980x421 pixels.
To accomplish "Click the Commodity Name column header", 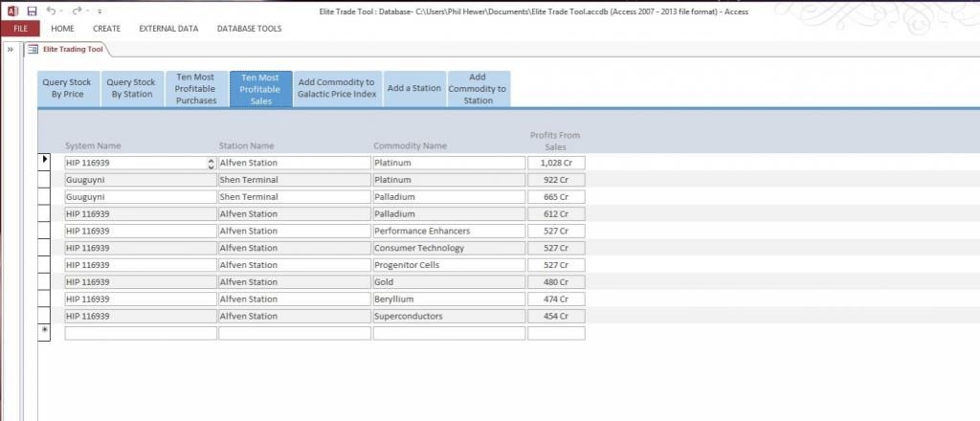I will click(x=410, y=145).
